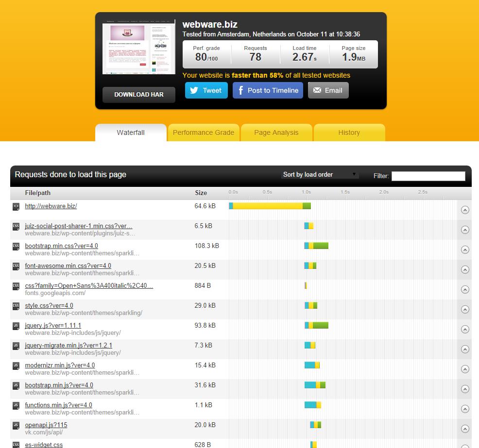Image resolution: width=479 pixels, height=448 pixels.
Task: Click the HTML file icon for webware.biz
Action: click(16, 206)
